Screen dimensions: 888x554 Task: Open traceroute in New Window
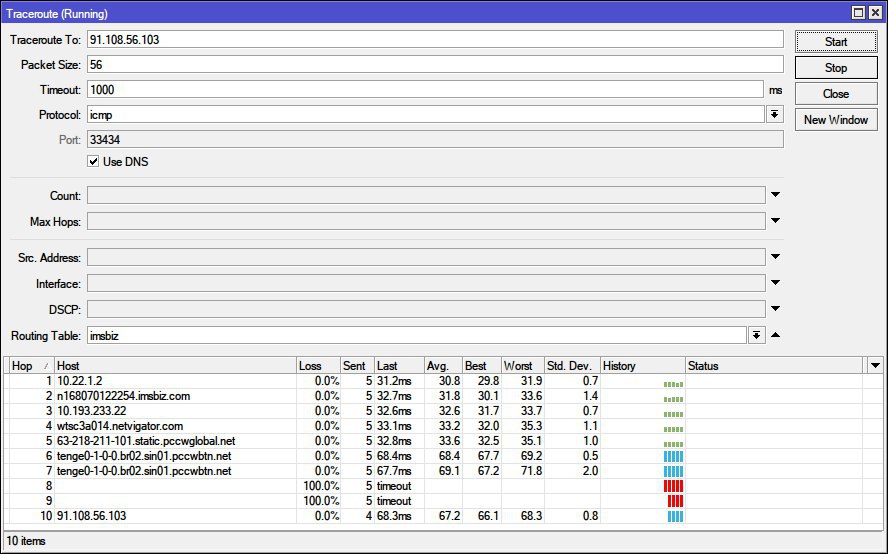pyautogui.click(x=836, y=120)
